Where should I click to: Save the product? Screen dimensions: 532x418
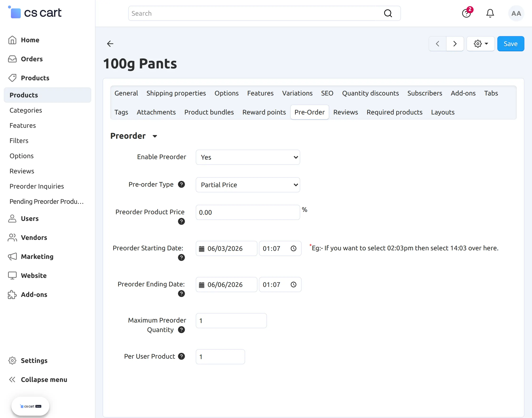pos(510,44)
